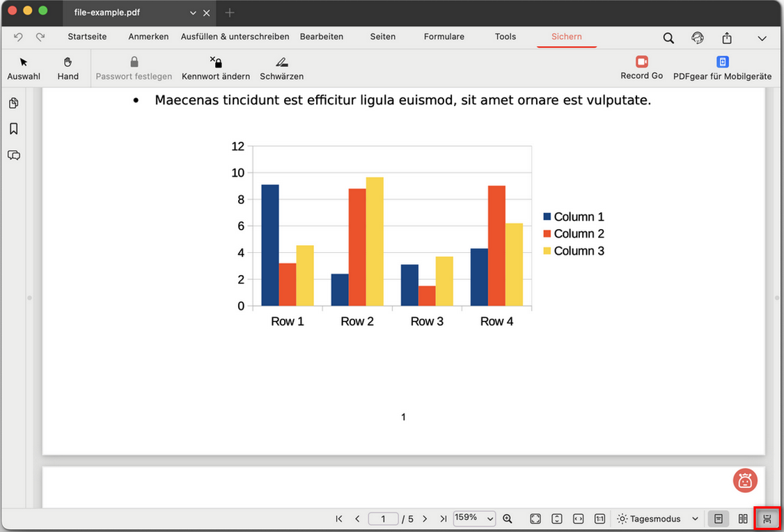Switch to single page view layout
The width and height of the screenshot is (784, 532).
718,519
